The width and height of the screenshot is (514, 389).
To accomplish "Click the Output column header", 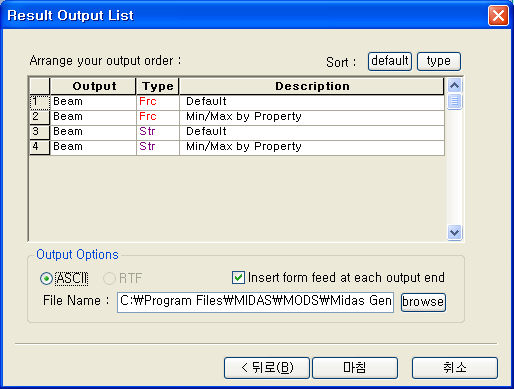I will point(93,86).
